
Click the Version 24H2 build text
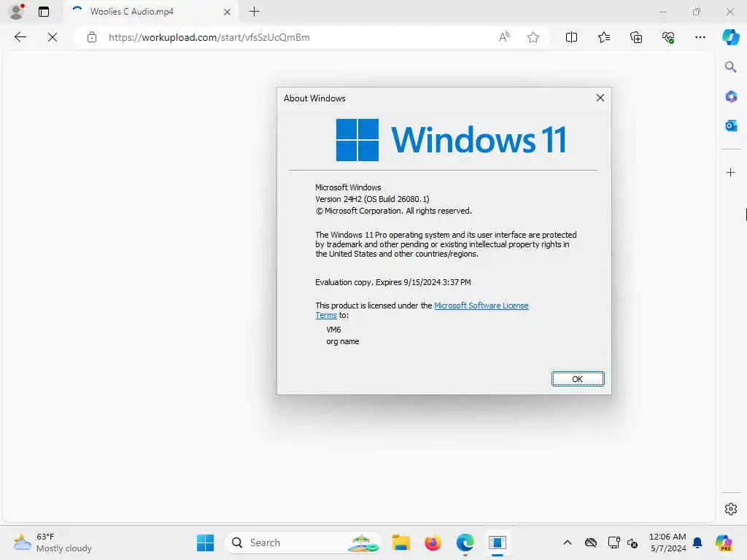(x=372, y=199)
